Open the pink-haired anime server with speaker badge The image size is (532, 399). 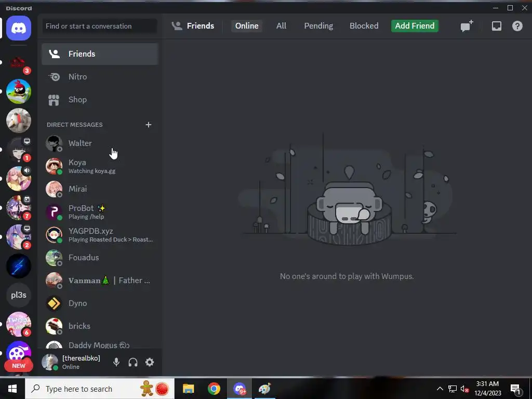19,179
